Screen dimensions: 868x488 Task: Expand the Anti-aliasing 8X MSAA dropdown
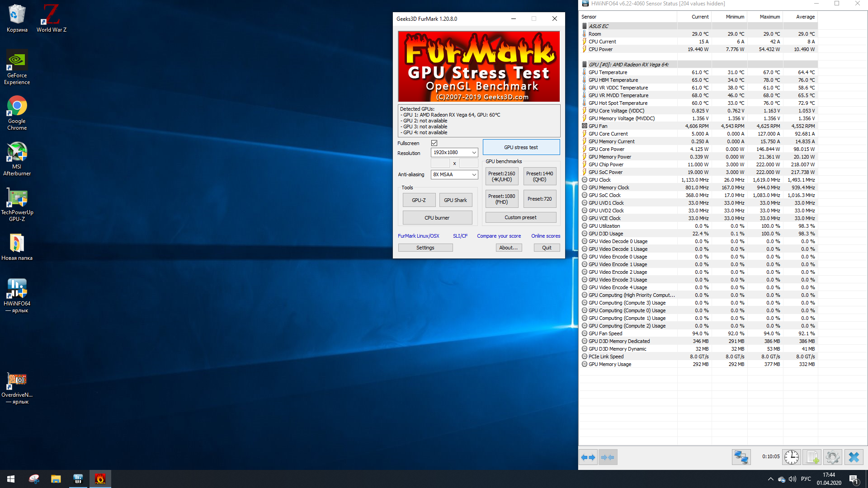pyautogui.click(x=454, y=174)
